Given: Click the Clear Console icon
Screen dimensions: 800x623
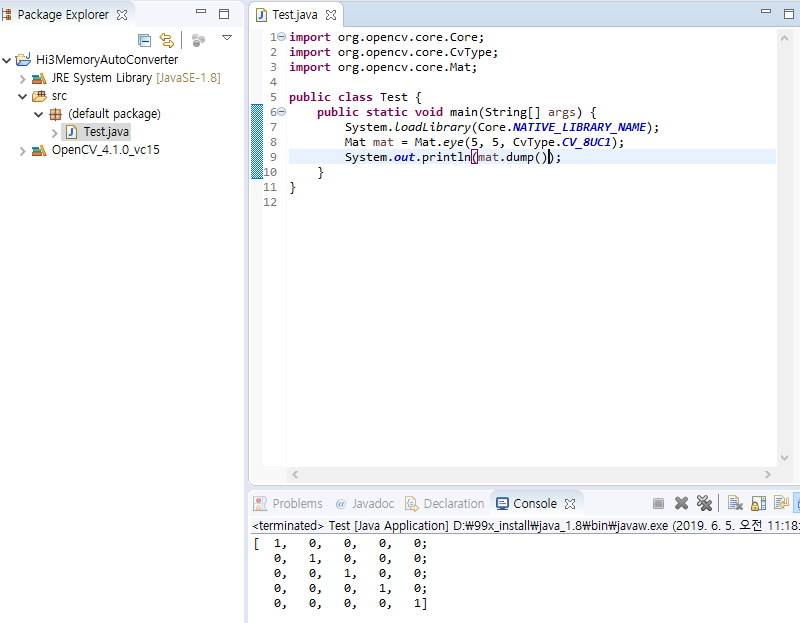Looking at the screenshot, I should (x=735, y=503).
